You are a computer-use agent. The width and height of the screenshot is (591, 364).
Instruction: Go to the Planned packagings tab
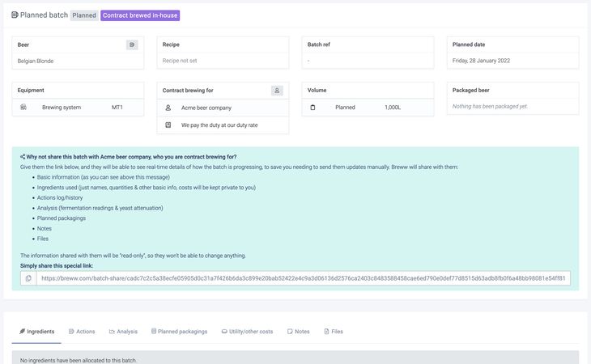click(x=179, y=332)
